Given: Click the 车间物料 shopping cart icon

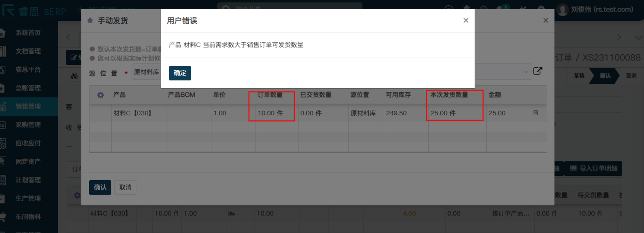Looking at the screenshot, I should click(3, 217).
